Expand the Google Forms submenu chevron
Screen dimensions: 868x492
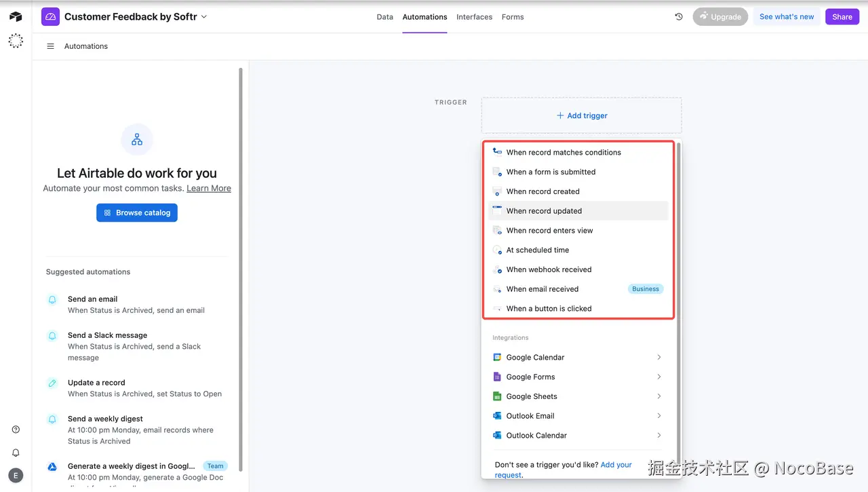[659, 377]
